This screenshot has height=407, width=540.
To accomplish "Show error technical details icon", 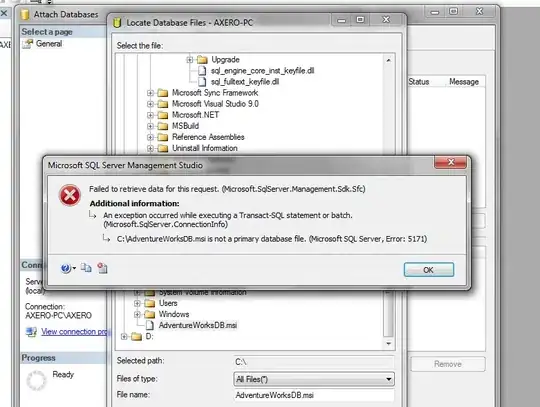I will point(102,268).
